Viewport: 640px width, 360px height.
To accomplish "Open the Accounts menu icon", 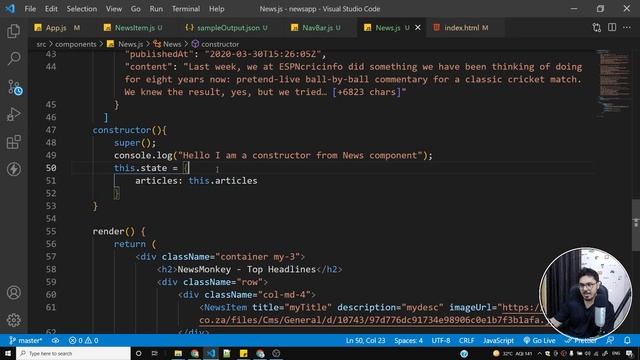I will pos(13,293).
